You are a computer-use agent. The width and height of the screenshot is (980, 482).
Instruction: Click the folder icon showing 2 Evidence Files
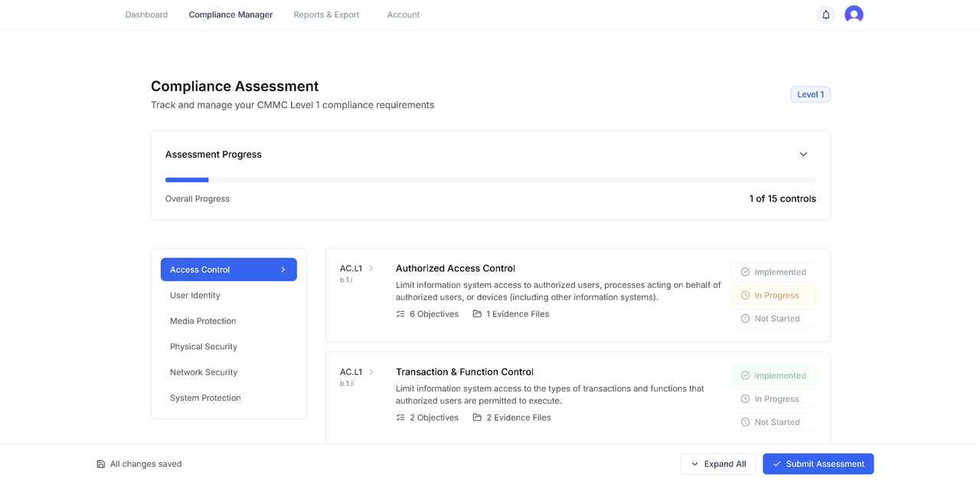click(x=477, y=418)
